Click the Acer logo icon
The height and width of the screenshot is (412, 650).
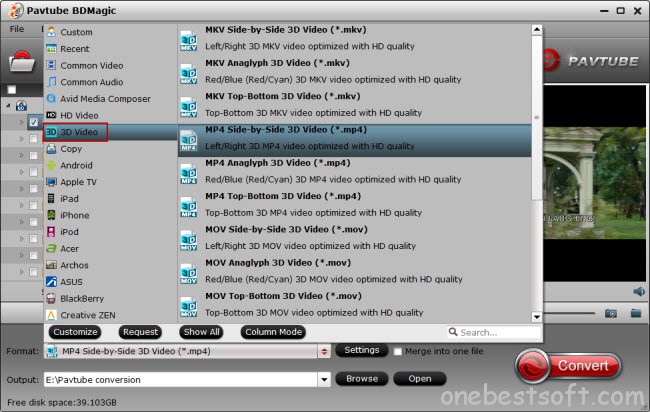[51, 248]
